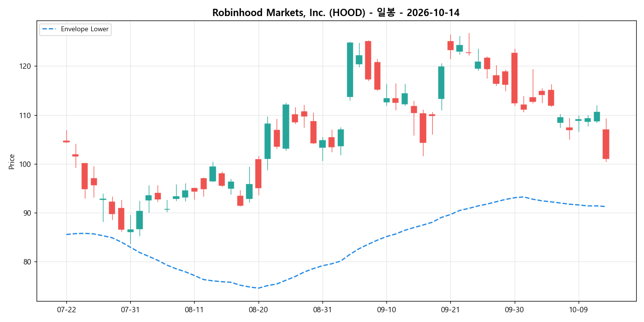
Task: Click the last red candlestick closing near 101
Action: [x=606, y=144]
